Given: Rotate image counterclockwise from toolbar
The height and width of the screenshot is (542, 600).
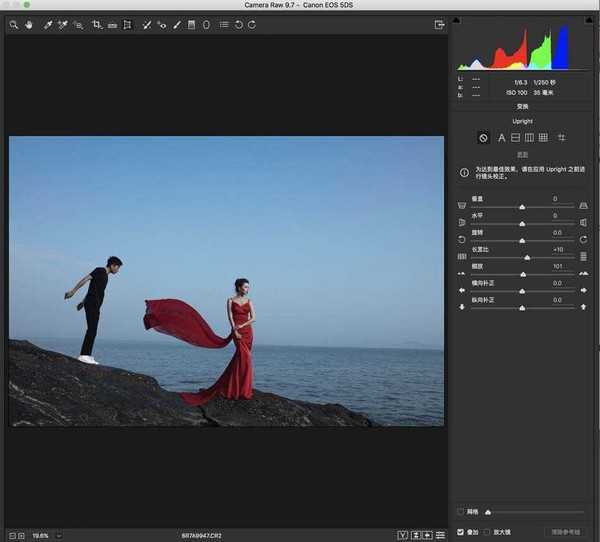Looking at the screenshot, I should pyautogui.click(x=239, y=24).
